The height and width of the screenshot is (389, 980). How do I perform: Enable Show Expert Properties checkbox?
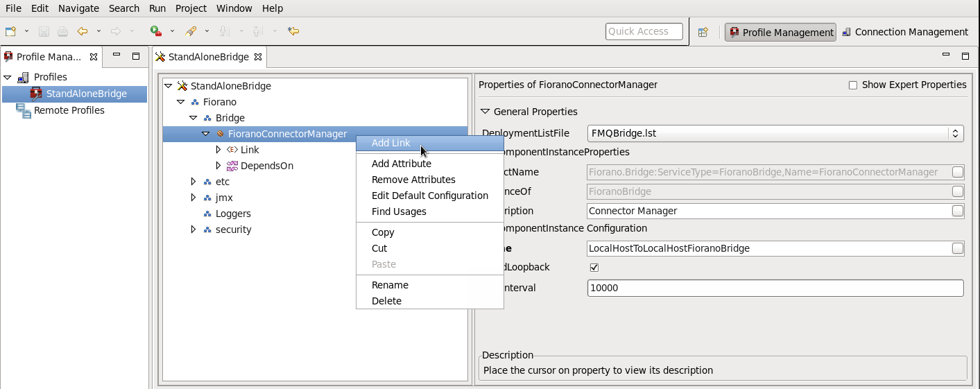[x=853, y=85]
